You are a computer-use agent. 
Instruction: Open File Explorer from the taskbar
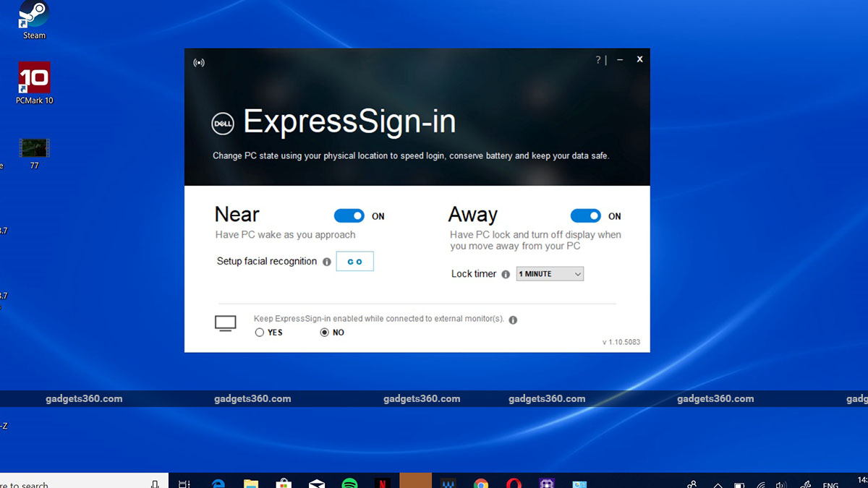click(251, 482)
